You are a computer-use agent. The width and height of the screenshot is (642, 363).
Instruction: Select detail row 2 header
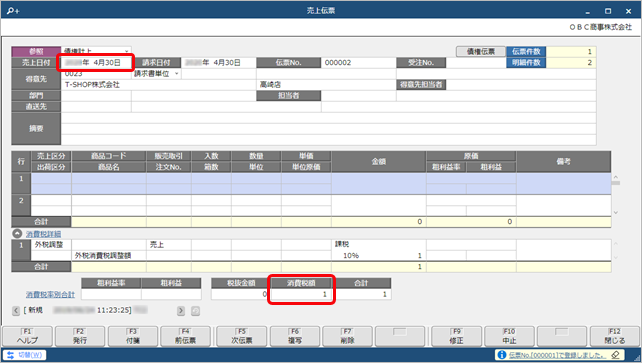click(x=21, y=205)
